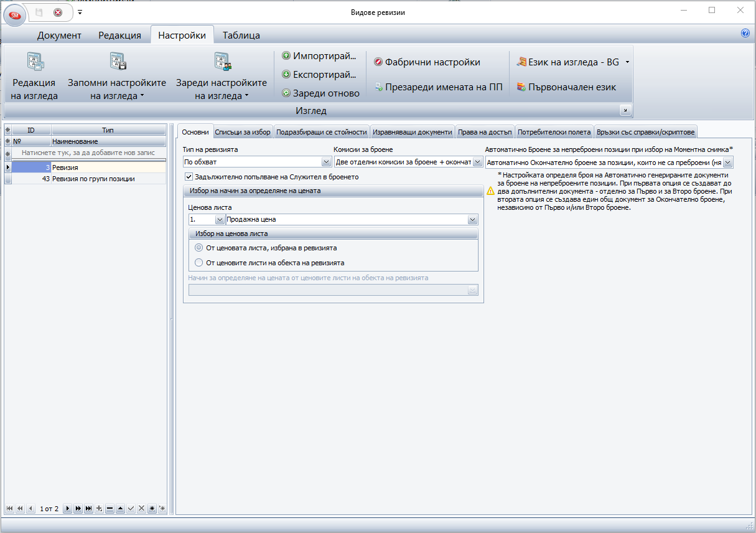
Task: Click the Редакция на изгледа icon
Action: tap(34, 62)
